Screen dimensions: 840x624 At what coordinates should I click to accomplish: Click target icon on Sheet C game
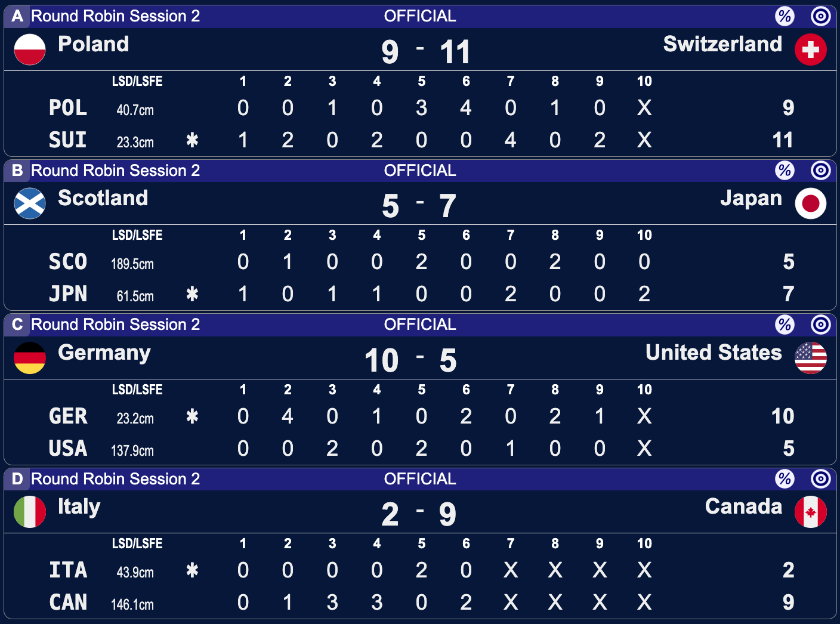coord(821,325)
